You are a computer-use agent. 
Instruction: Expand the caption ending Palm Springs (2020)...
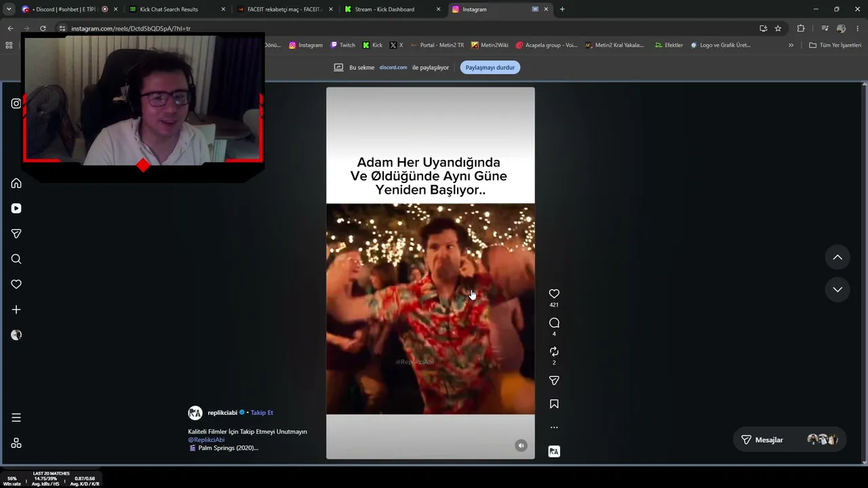(x=228, y=448)
